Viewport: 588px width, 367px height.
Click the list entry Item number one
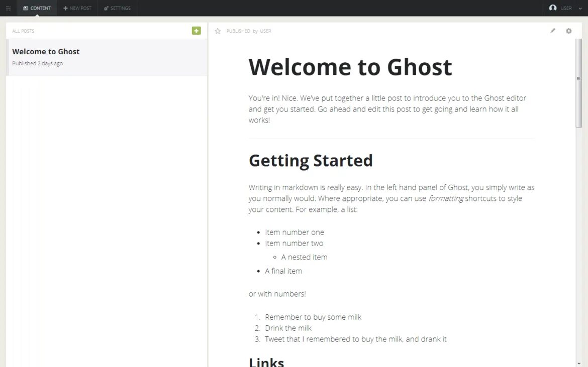(x=295, y=232)
